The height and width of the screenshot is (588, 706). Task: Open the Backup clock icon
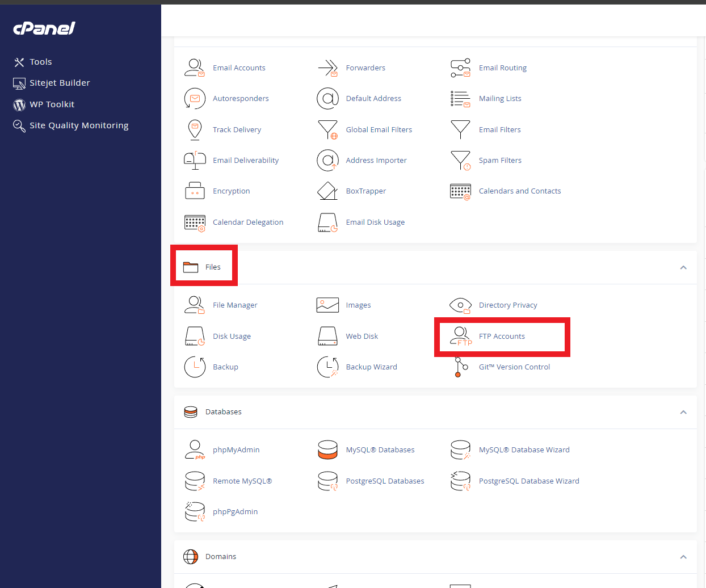(195, 367)
